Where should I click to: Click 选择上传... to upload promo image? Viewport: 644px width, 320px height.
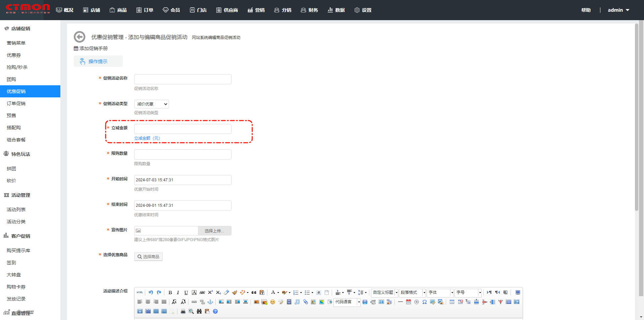(214, 231)
